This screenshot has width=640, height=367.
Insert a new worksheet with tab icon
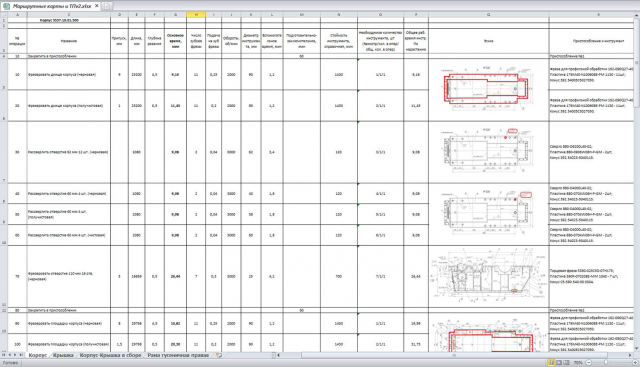219,355
